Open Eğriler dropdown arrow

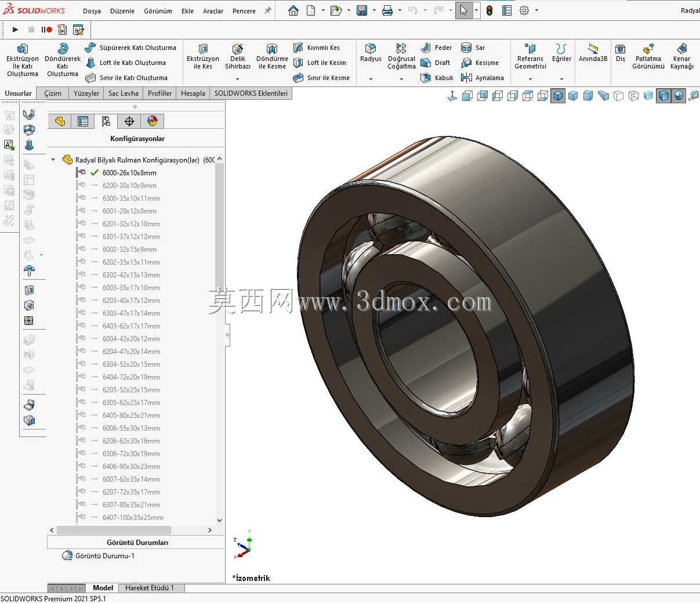561,79
